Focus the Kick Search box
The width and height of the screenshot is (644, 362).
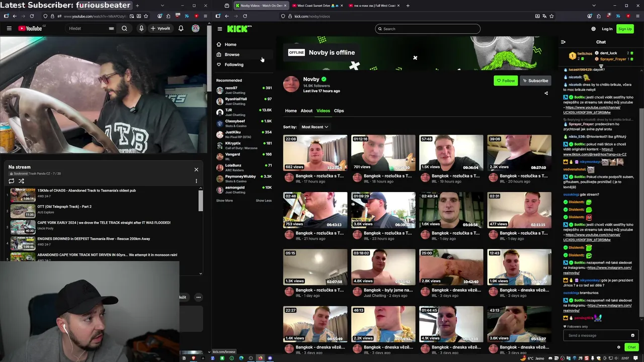[428, 29]
